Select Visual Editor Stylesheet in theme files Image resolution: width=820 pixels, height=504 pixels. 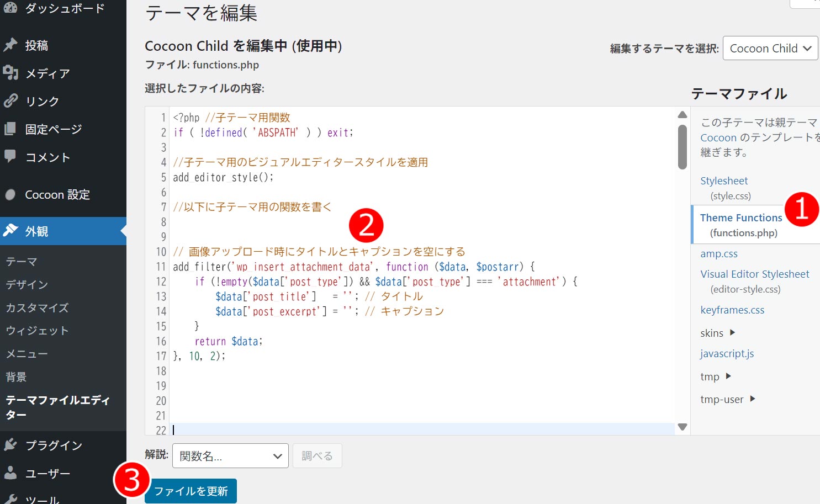[x=754, y=274]
